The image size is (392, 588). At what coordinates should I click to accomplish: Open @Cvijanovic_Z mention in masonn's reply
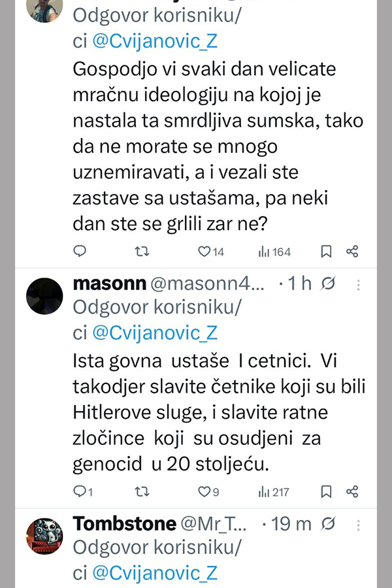point(155,333)
